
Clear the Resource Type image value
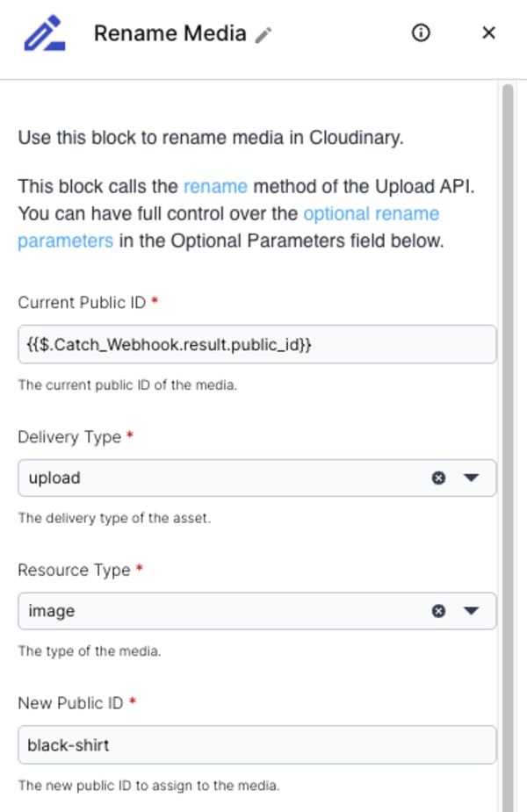(438, 611)
